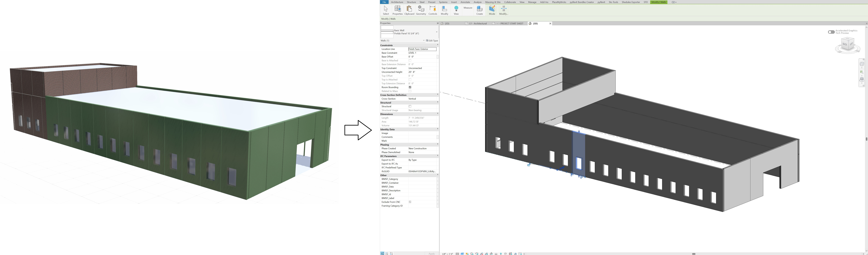Click the Top is Attached checkbox
Viewport: 868px width, 255px height.
tap(410, 80)
